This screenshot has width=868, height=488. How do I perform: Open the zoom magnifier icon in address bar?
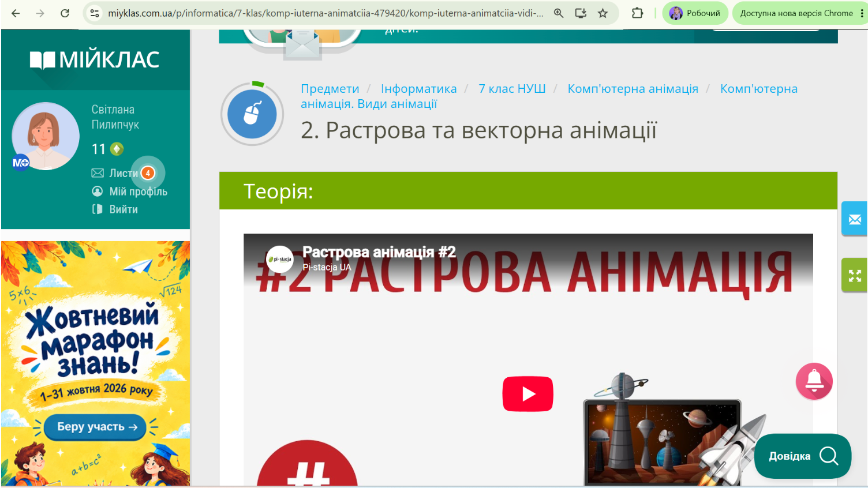pos(558,13)
